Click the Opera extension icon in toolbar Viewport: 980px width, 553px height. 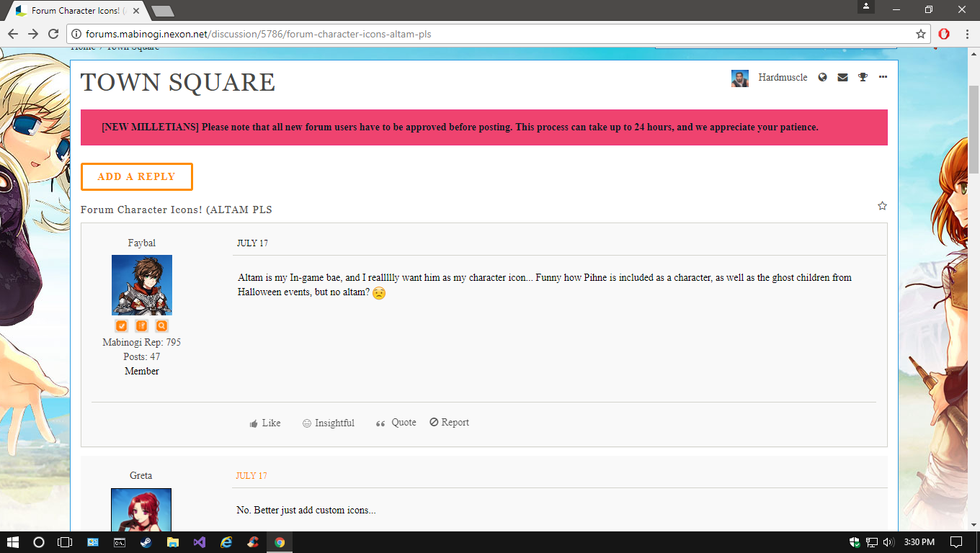pyautogui.click(x=944, y=34)
